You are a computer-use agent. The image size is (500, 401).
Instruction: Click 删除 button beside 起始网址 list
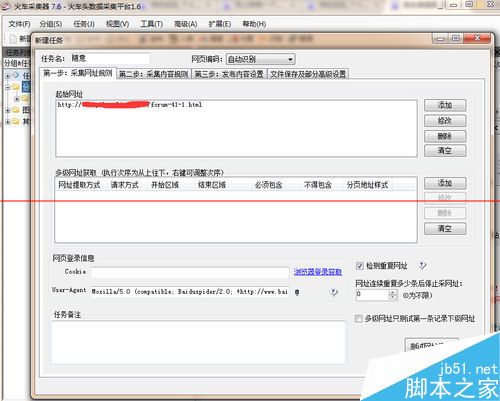(x=445, y=136)
